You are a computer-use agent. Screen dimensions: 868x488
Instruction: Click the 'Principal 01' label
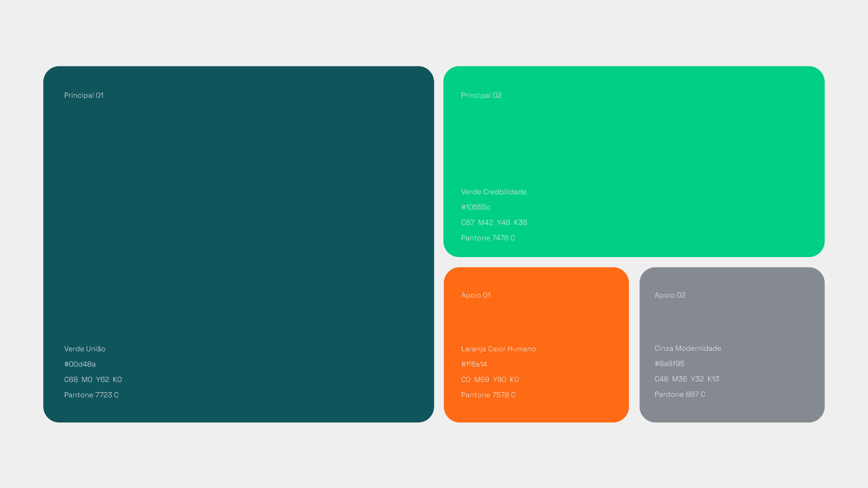click(x=84, y=95)
